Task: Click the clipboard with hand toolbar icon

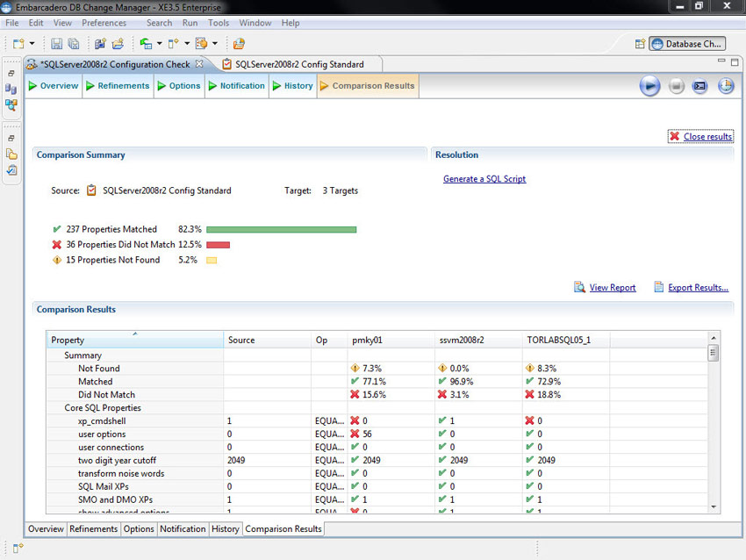Action: click(201, 44)
